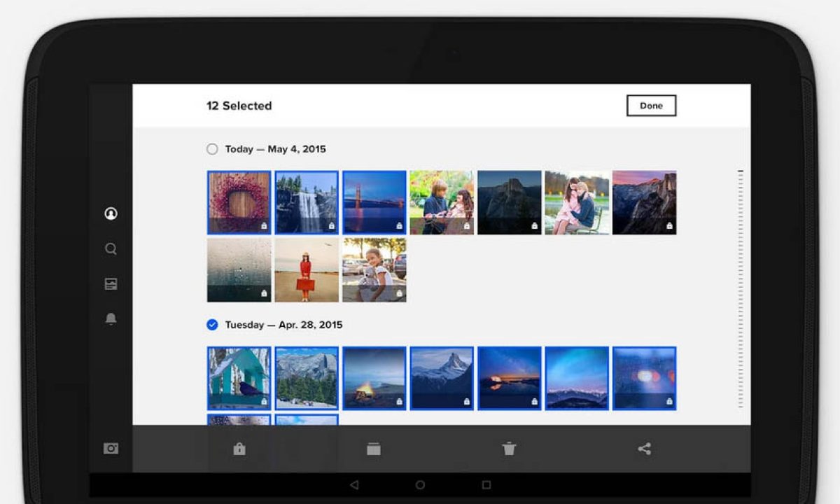Tap the lock privacy icon in bottom toolbar
Viewport: 840px width, 504px height.
239,449
